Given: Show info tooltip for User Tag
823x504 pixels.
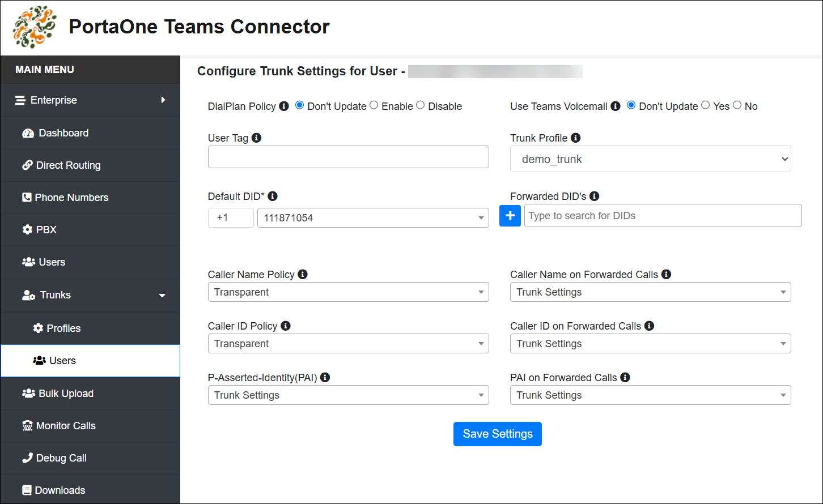Looking at the screenshot, I should coord(257,138).
